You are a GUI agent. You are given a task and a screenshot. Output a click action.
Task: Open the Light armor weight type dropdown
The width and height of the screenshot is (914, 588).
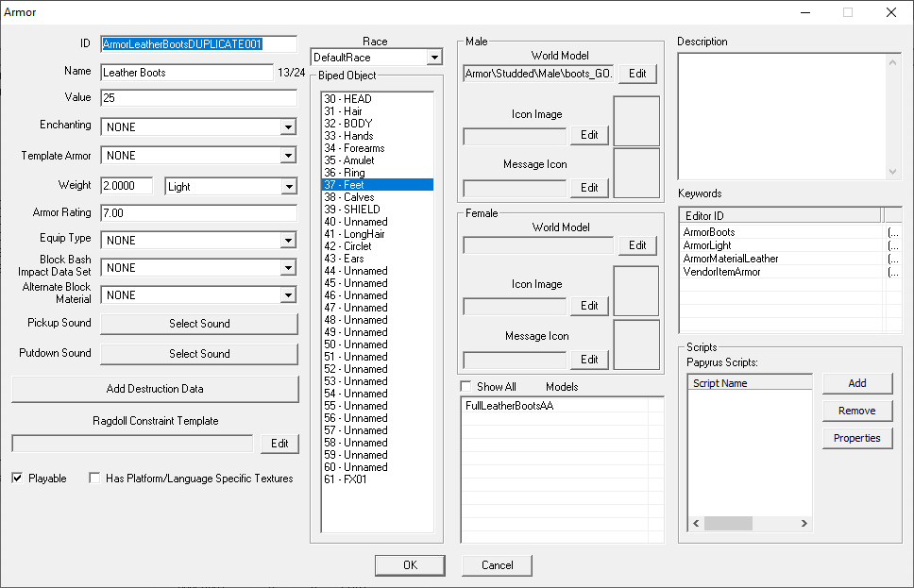(x=289, y=187)
